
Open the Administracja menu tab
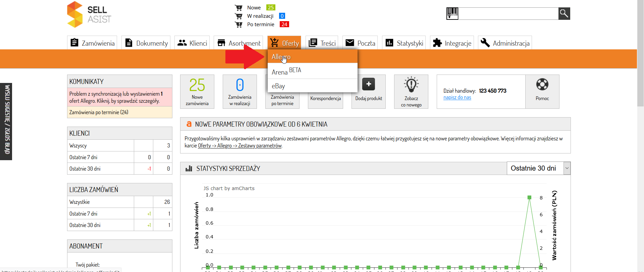pyautogui.click(x=505, y=43)
